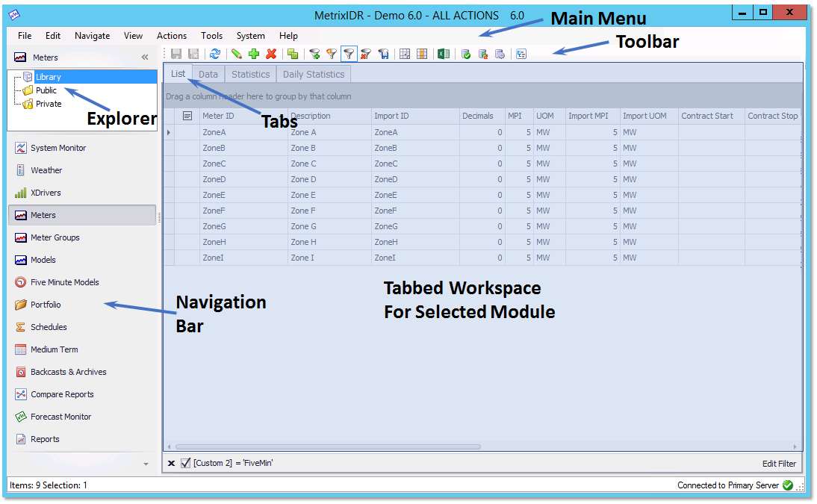
Task: Open the Tools menu
Action: point(211,36)
